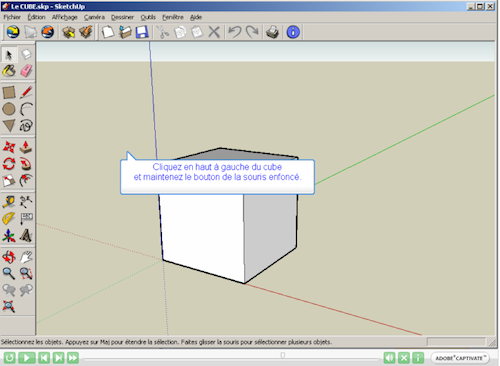Click the Copy icon
This screenshot has width=500, height=366.
[x=180, y=32]
